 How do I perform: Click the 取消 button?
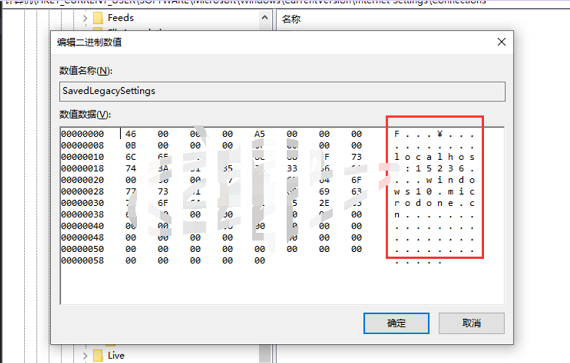coord(471,323)
